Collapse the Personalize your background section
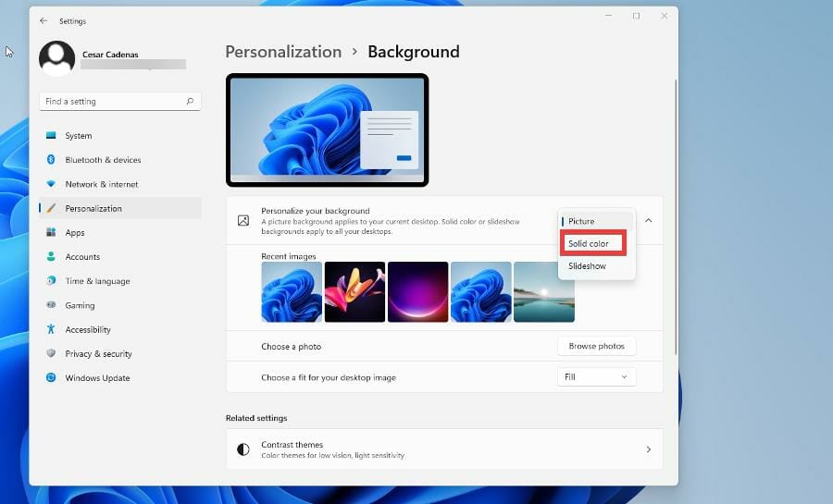This screenshot has height=504, width=833. [648, 221]
